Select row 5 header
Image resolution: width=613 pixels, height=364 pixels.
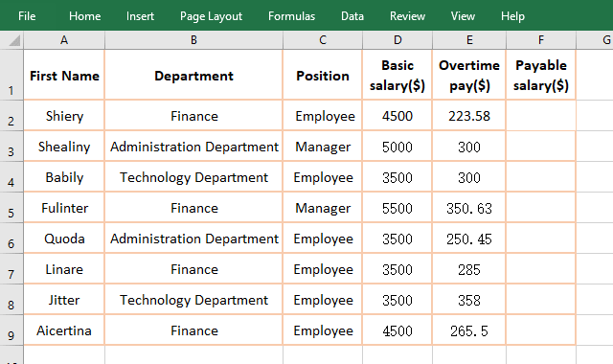11,208
